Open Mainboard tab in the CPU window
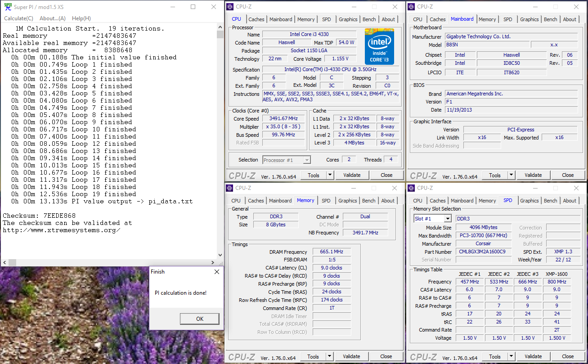 click(281, 19)
